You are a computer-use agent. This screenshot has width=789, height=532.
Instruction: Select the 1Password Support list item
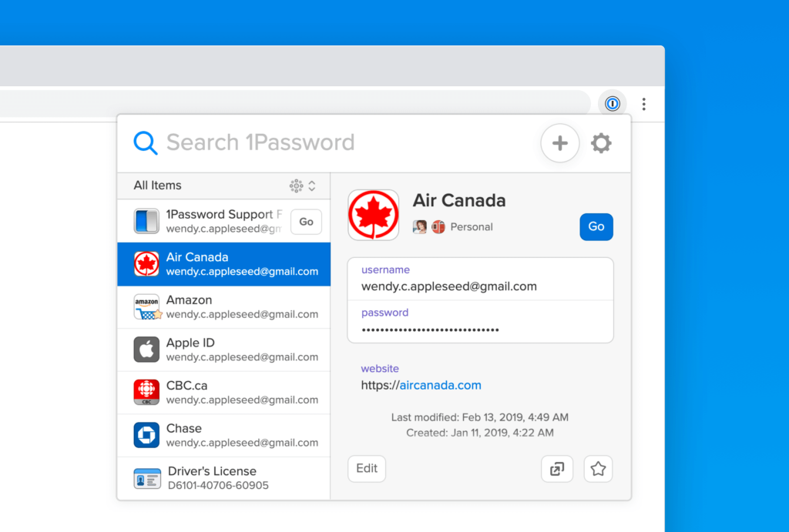pyautogui.click(x=224, y=221)
